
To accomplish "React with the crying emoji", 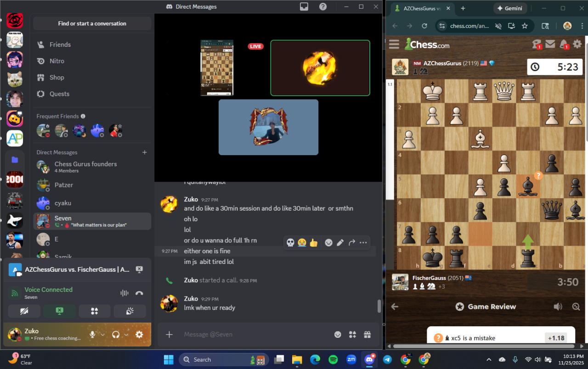I will 302,243.
